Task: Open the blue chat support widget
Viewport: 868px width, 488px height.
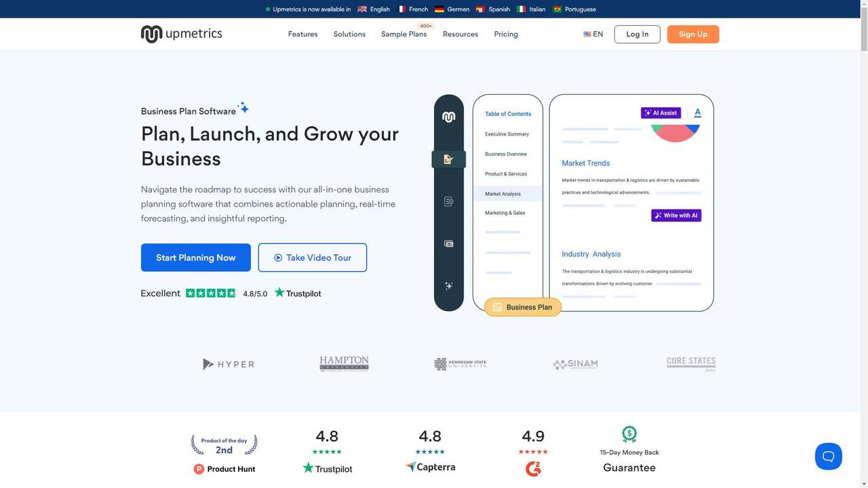Action: 828,456
